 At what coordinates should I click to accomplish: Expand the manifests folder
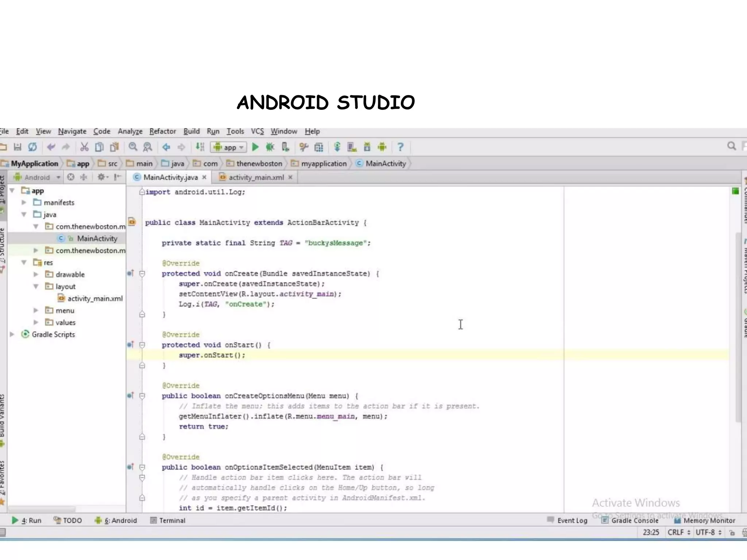[24, 202]
